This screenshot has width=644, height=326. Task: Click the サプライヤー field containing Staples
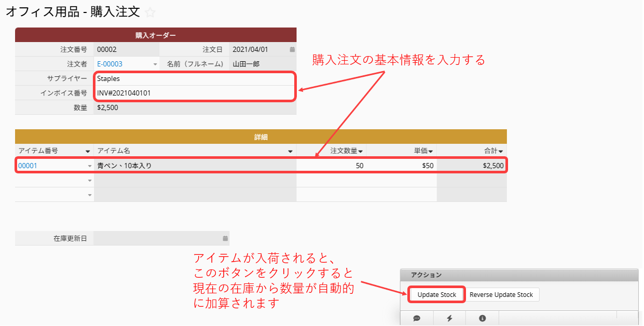(x=195, y=79)
